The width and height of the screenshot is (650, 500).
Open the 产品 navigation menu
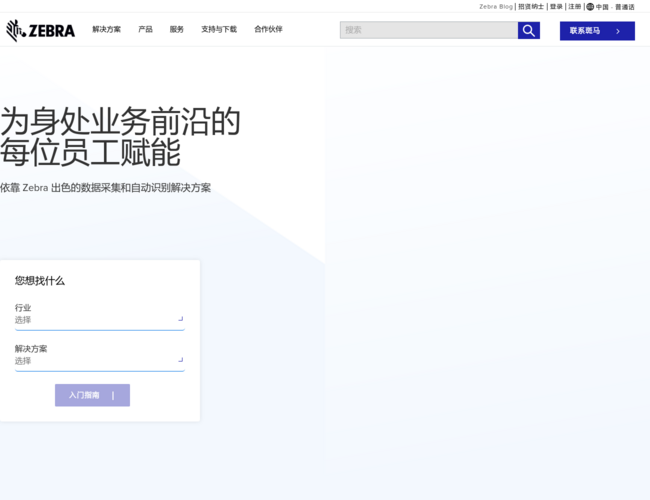145,30
